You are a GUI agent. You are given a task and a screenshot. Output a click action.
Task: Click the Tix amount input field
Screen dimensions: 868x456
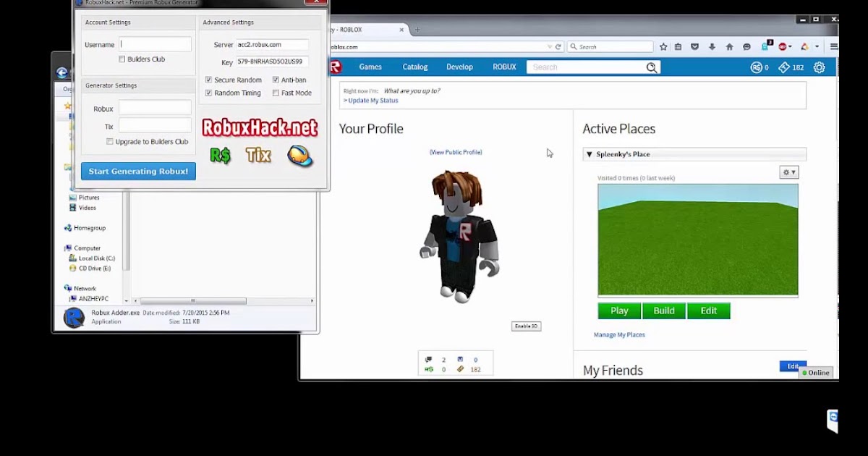click(155, 126)
